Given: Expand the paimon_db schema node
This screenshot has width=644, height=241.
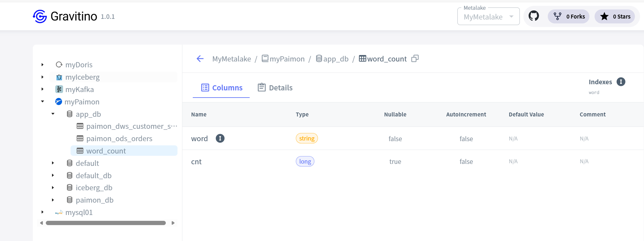Looking at the screenshot, I should pyautogui.click(x=53, y=200).
